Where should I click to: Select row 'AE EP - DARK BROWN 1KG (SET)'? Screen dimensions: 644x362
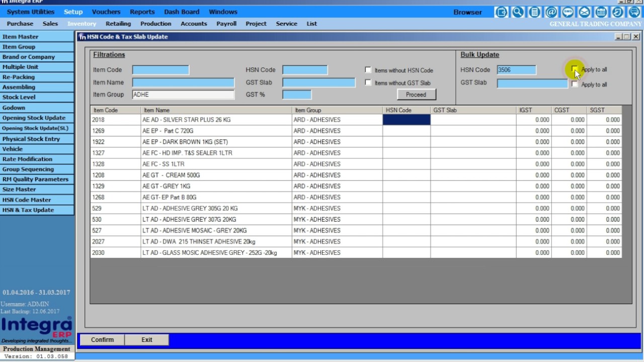coord(356,142)
